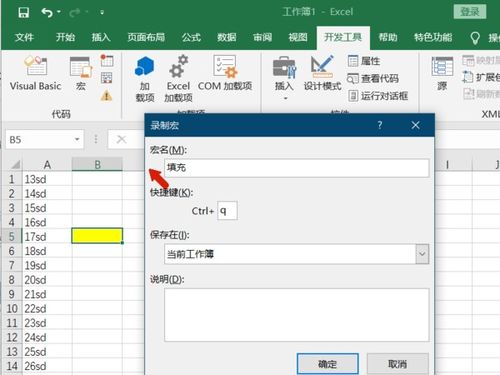Switch to the 审阅 tab
The height and width of the screenshot is (375, 500).
tap(262, 37)
